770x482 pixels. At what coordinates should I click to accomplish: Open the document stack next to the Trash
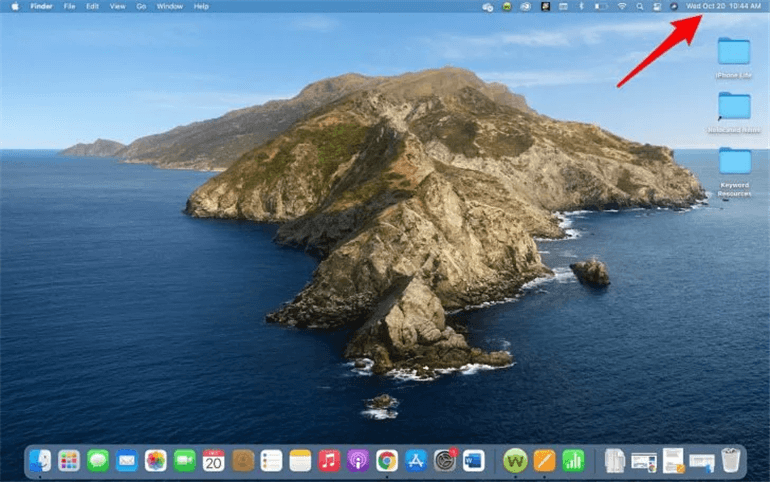702,461
